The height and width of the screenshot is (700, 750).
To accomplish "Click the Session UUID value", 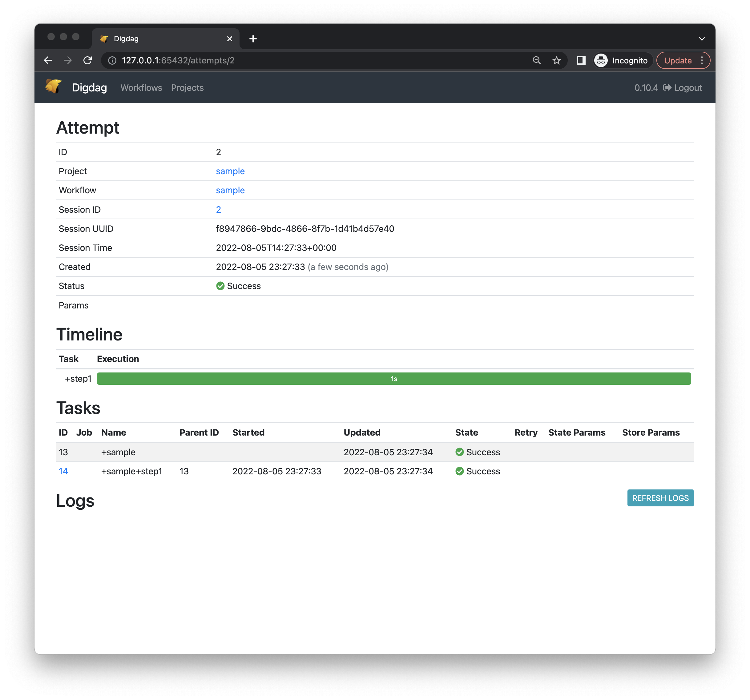I will click(305, 228).
